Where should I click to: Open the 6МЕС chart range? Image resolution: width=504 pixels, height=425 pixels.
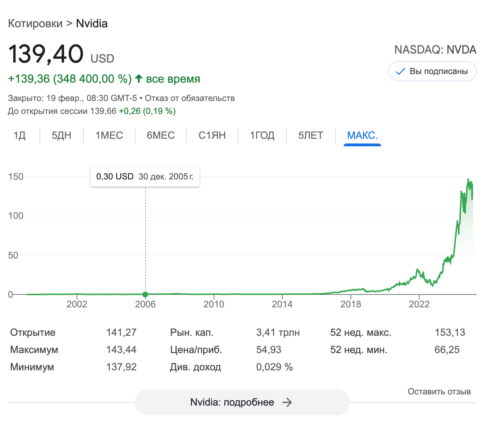pos(161,135)
